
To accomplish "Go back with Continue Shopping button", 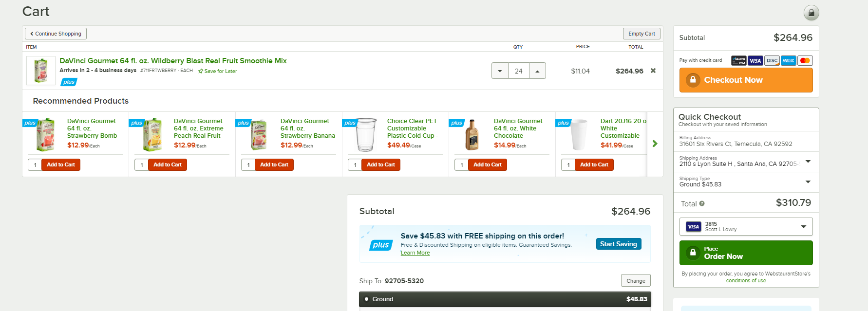I will click(56, 34).
